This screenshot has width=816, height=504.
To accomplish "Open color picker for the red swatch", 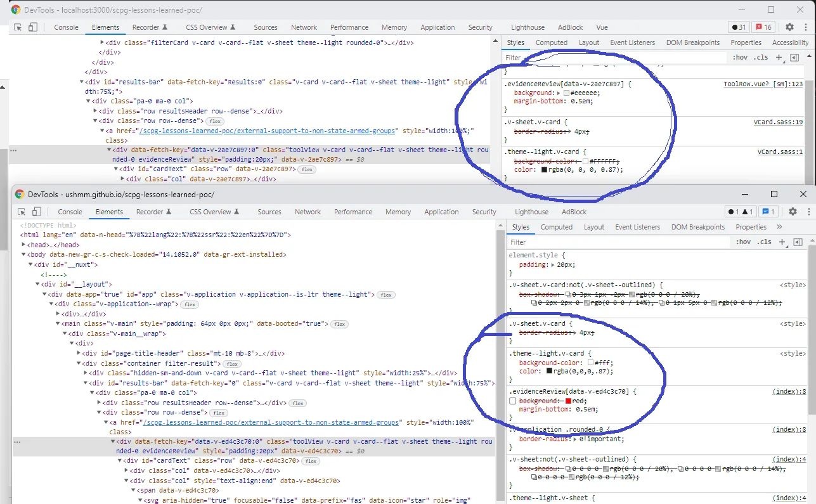I will (569, 401).
